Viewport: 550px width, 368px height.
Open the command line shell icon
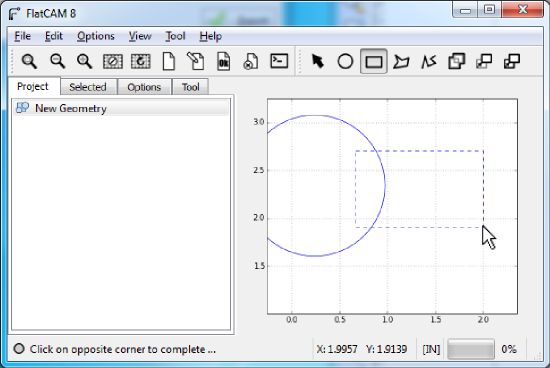click(x=279, y=61)
